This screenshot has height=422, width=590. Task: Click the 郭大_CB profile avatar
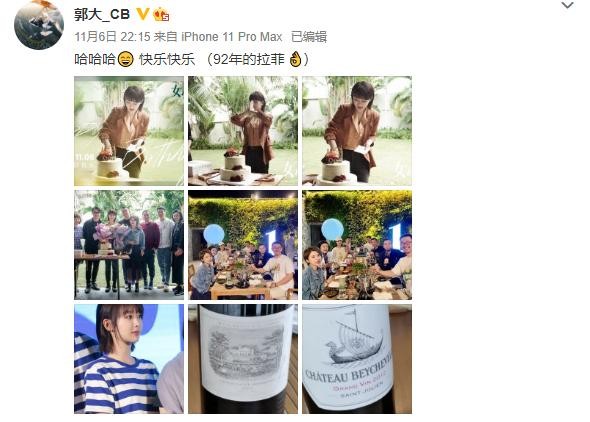[39, 25]
